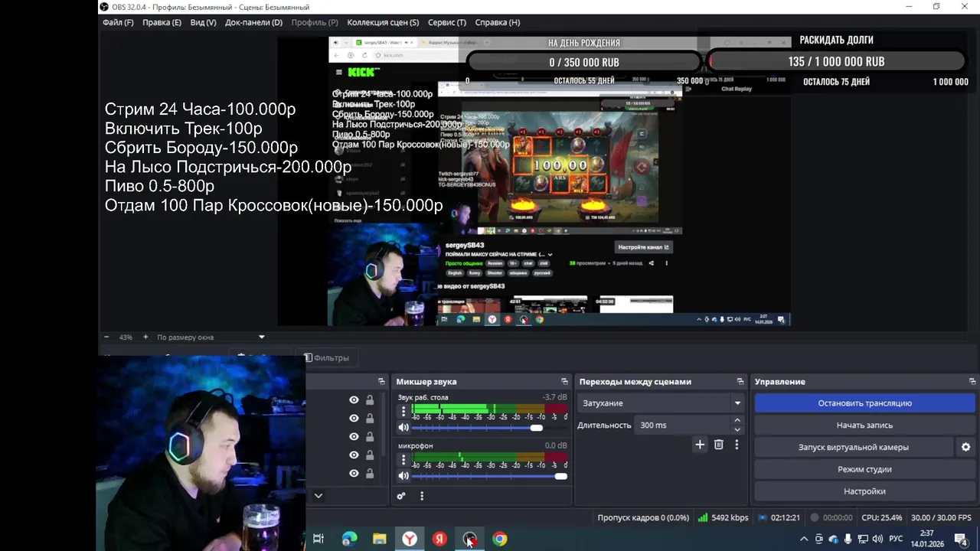Click the РУС language indicator
The width and height of the screenshot is (980, 551).
[896, 539]
